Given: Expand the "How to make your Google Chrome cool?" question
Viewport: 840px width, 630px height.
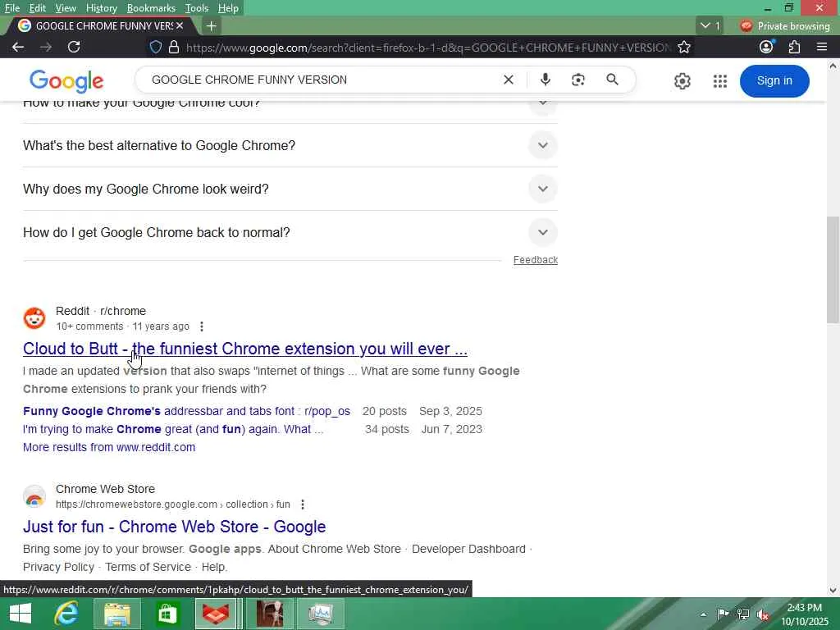Looking at the screenshot, I should (543, 106).
